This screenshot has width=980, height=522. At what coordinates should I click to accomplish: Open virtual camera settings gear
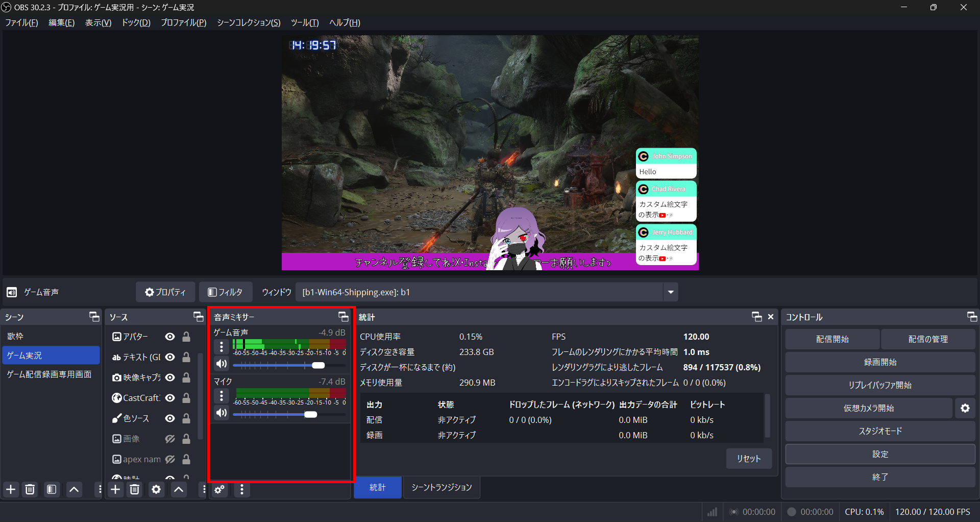pos(965,408)
